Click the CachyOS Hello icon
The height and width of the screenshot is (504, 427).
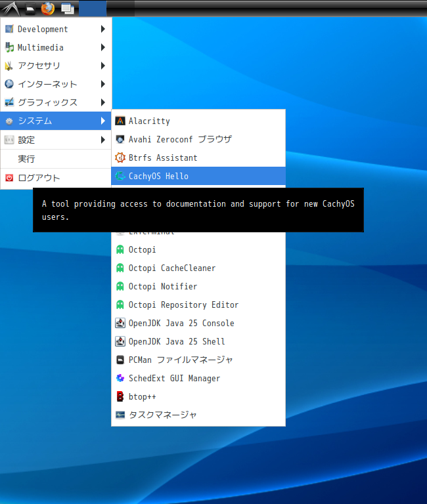pyautogui.click(x=120, y=176)
